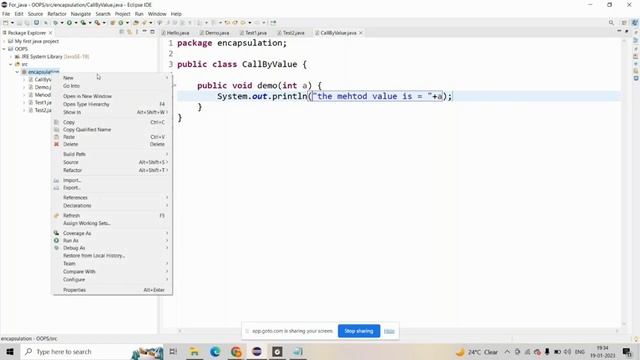Viewport: 640px width, 360px height.
Task: Select Test1.java file in Package Explorer
Action: [x=40, y=102]
